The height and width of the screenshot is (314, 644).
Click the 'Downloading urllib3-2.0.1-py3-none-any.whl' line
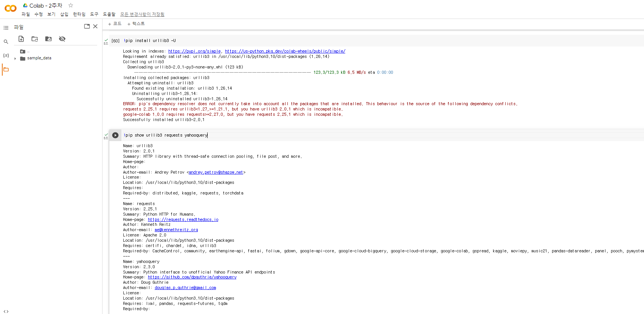point(185,67)
